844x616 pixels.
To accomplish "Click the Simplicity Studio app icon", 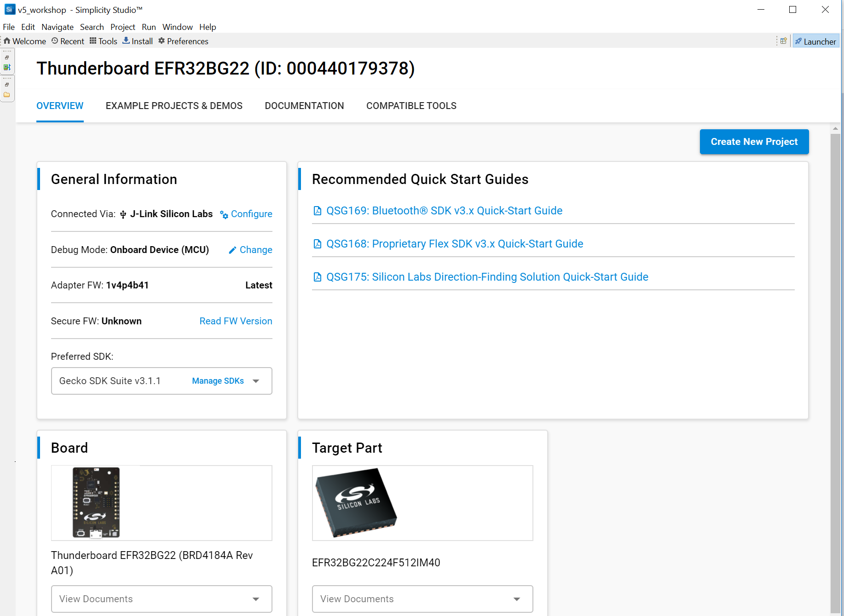I will [9, 9].
